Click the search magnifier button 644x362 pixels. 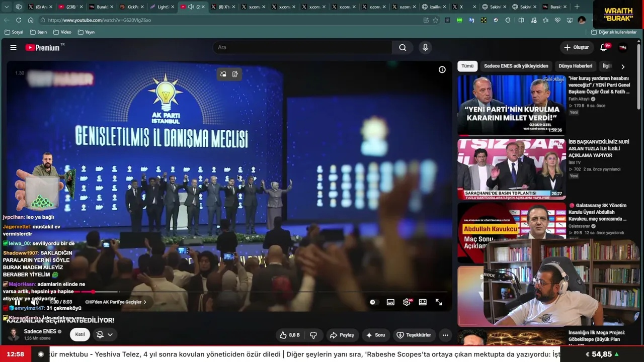click(403, 47)
